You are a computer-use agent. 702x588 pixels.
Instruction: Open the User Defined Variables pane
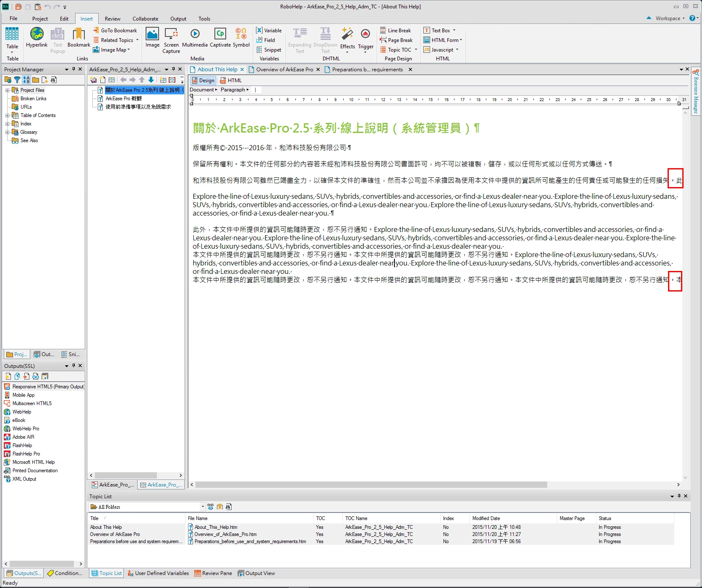(158, 573)
